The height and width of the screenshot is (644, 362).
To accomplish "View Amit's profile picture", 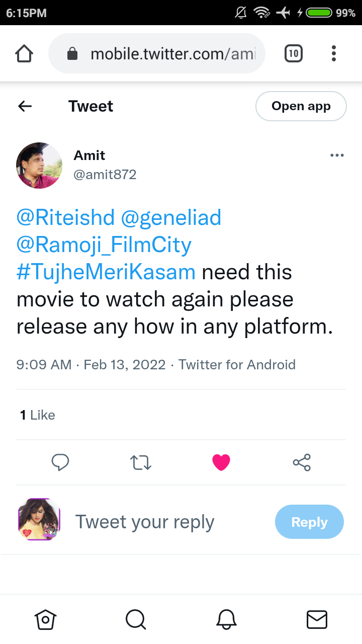I will pyautogui.click(x=39, y=165).
